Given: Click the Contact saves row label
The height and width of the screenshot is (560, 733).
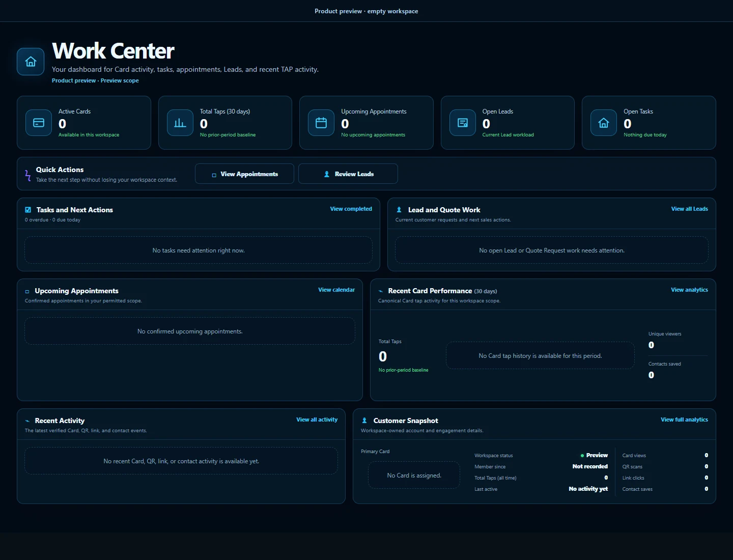Looking at the screenshot, I should 637,489.
